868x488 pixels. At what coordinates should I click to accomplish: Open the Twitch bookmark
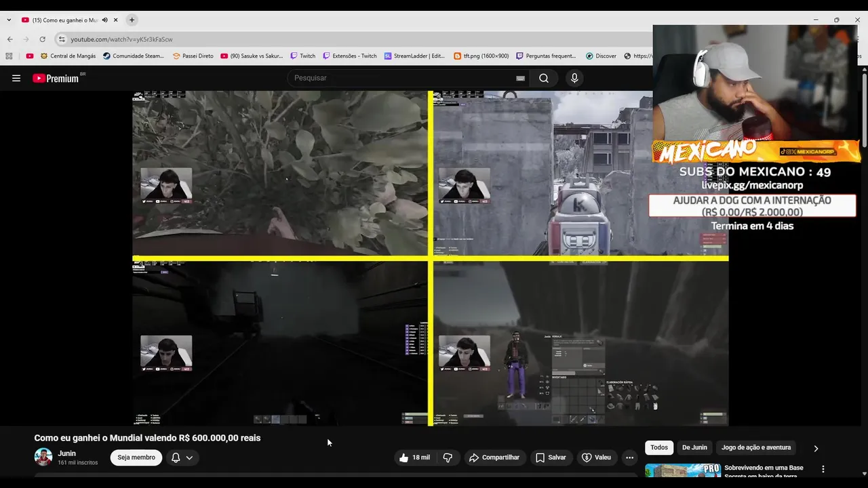302,56
